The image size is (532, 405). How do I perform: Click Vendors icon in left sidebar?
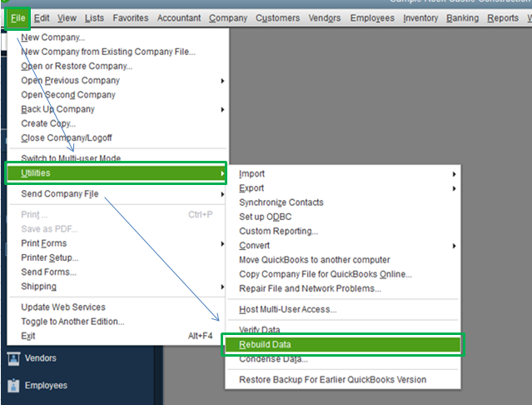(13, 358)
